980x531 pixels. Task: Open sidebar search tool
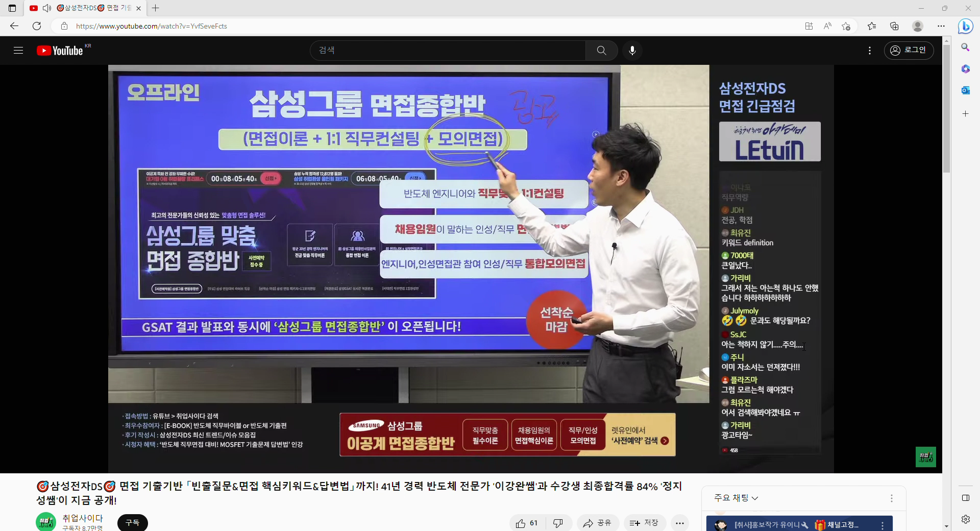[965, 47]
